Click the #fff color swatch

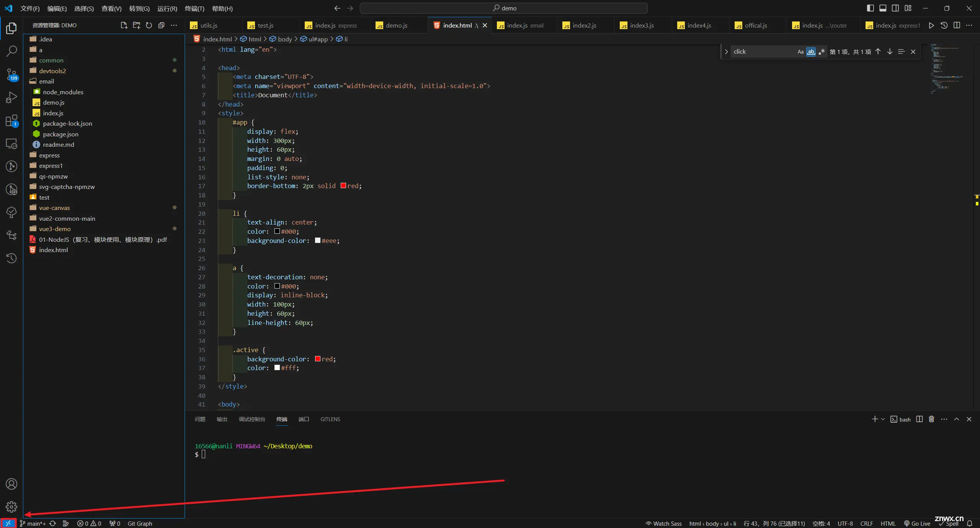pos(277,368)
